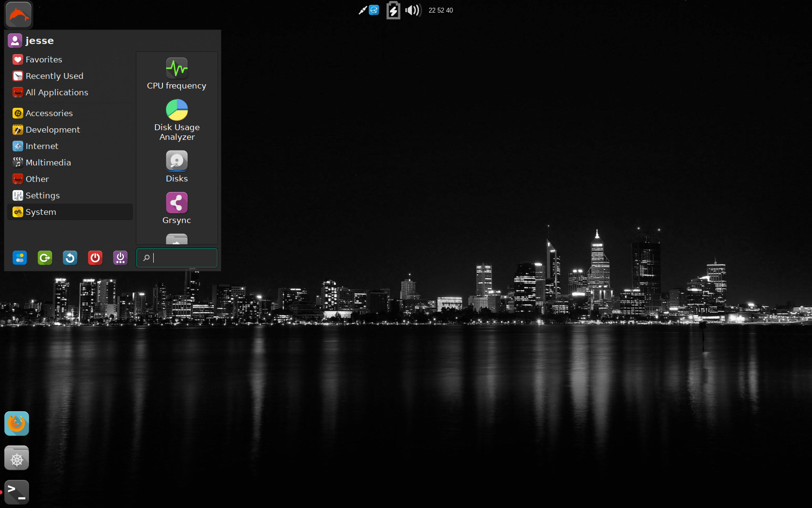Launch Firefox from the dock

(17, 424)
